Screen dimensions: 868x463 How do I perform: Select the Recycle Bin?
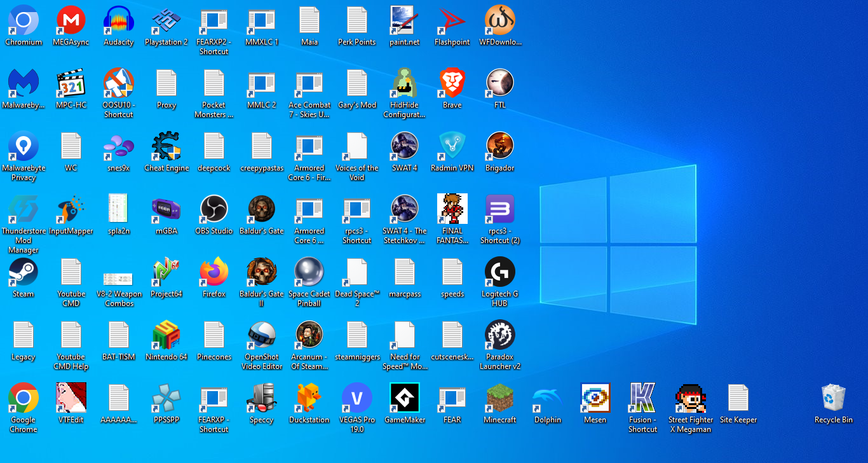(834, 398)
